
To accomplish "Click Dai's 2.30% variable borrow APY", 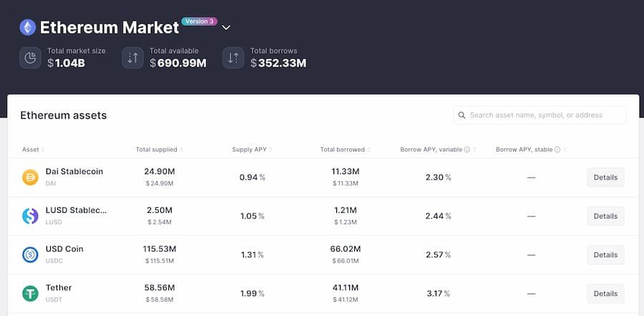I will [438, 177].
